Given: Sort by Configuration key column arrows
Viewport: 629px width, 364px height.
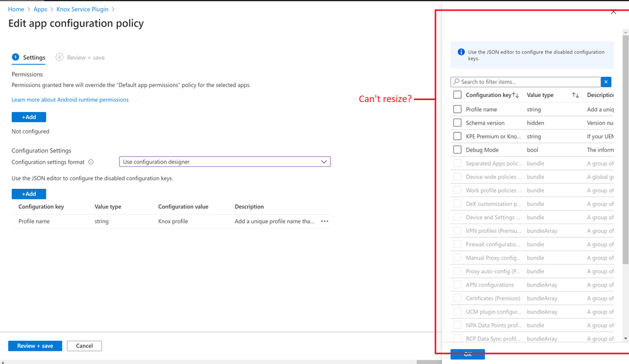Looking at the screenshot, I should coord(516,95).
